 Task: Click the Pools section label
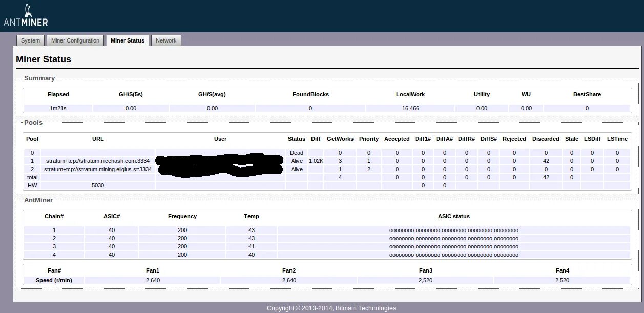33,123
